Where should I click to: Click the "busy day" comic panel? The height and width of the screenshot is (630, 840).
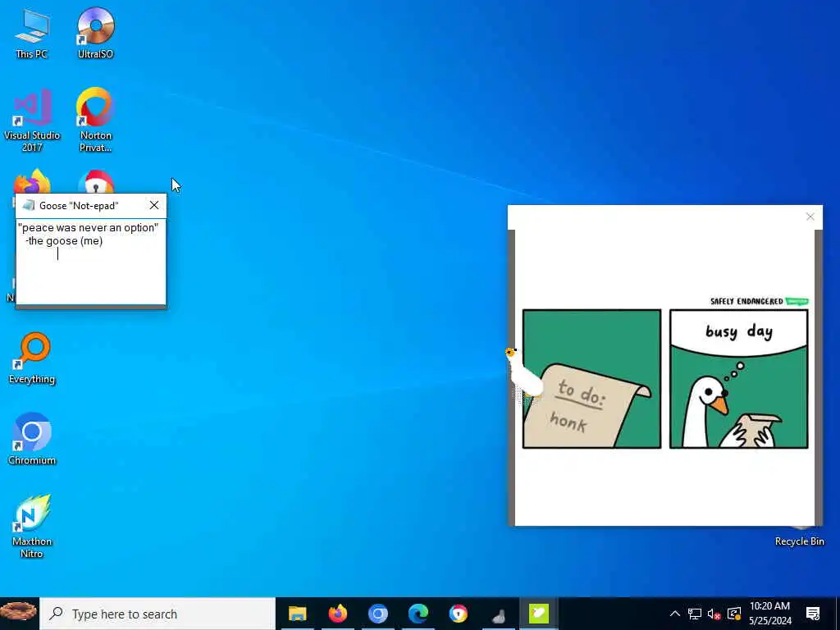739,379
